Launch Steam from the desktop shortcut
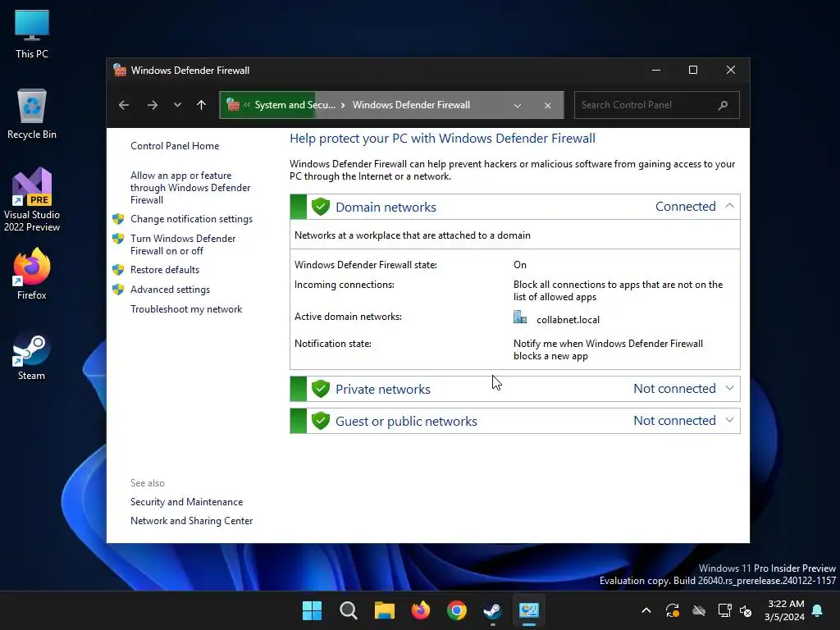Viewport: 840px width, 630px height. click(x=32, y=356)
